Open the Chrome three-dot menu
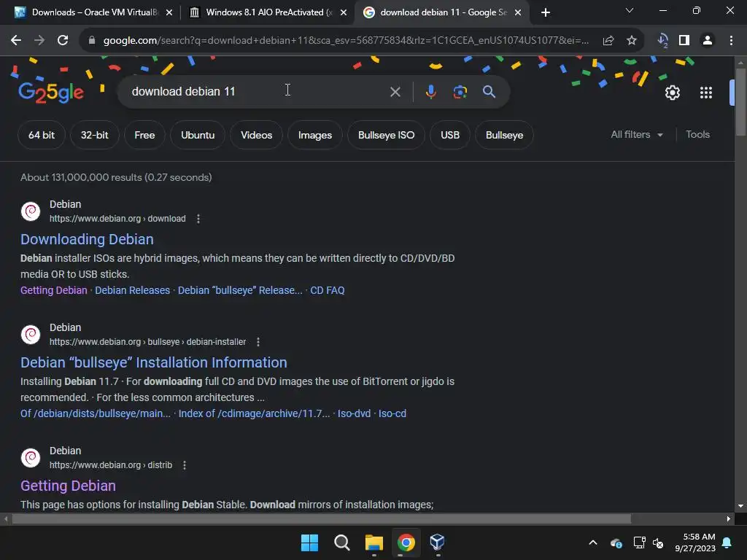The width and height of the screenshot is (747, 560). point(731,41)
